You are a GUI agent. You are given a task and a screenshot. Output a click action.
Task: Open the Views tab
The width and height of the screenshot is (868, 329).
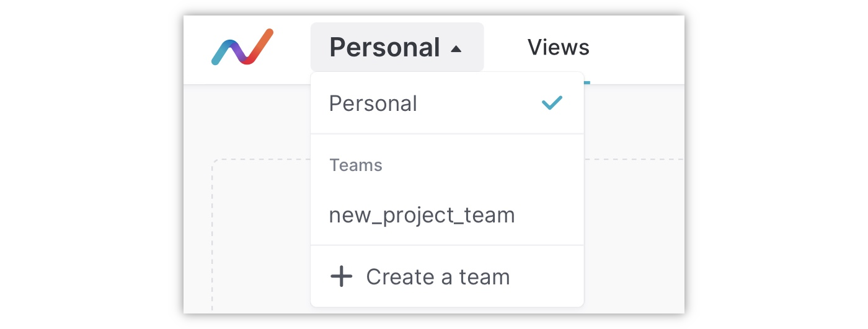click(x=558, y=47)
